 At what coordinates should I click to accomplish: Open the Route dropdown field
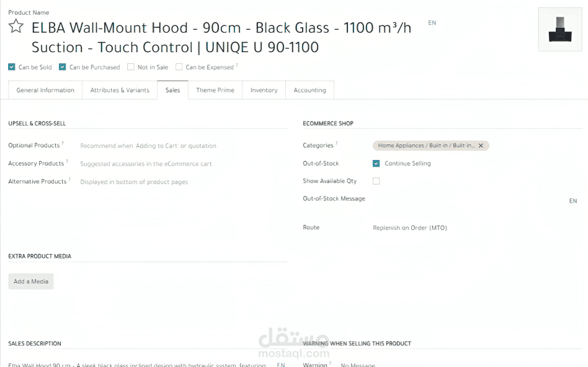point(471,228)
